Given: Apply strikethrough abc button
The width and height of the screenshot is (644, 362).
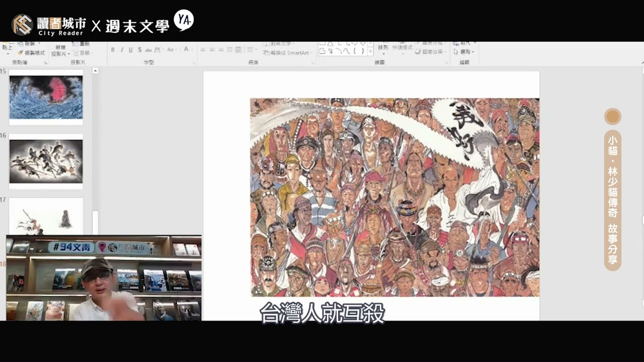Looking at the screenshot, I should pos(148,50).
